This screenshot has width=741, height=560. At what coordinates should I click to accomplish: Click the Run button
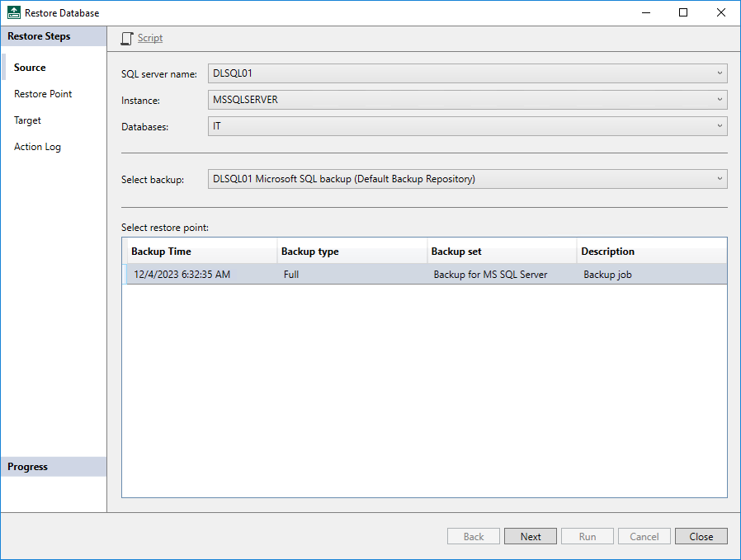pyautogui.click(x=587, y=536)
